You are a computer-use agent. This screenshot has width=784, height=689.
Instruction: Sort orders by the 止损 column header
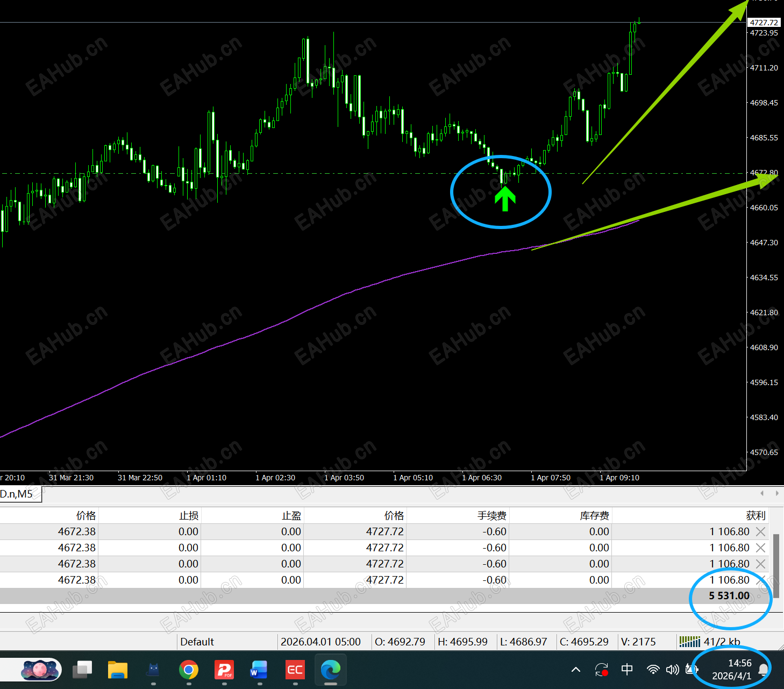tap(189, 516)
